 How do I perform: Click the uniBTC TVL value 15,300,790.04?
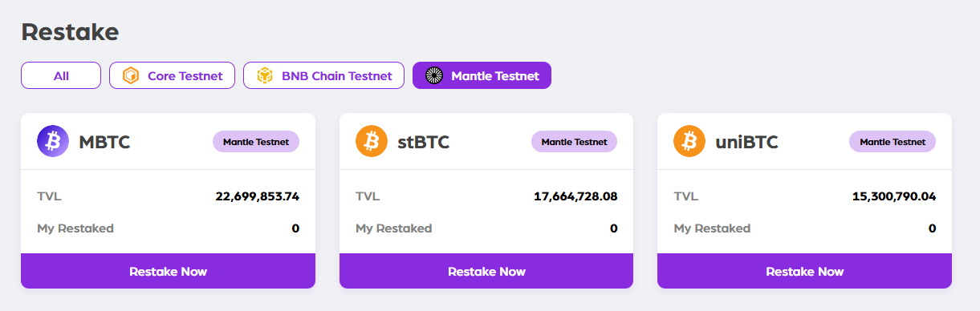(894, 196)
